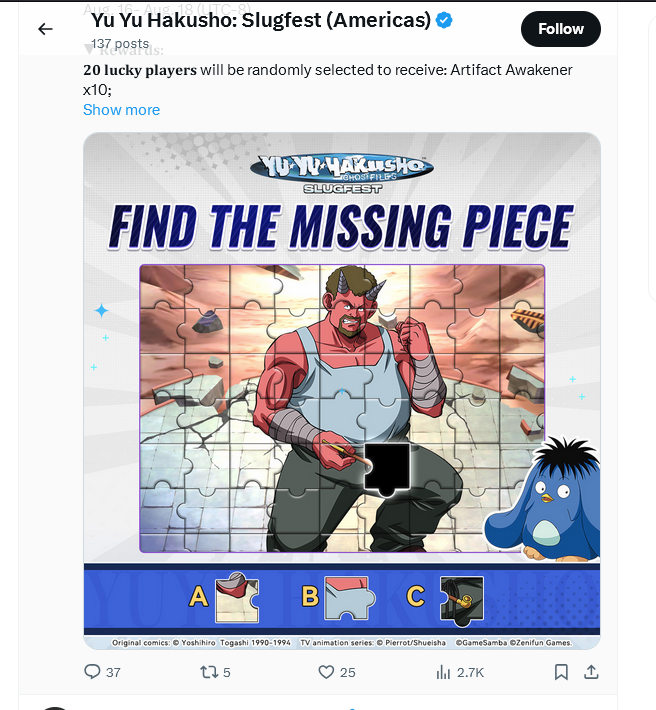Open replies via the comment bubble icon
Screen dimensions: 656x710
coord(92,672)
